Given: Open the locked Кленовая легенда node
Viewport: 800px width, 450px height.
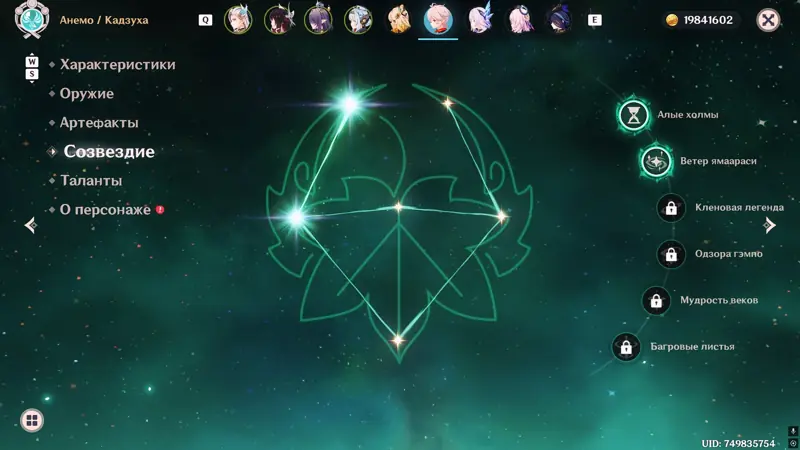Looking at the screenshot, I should 671,208.
